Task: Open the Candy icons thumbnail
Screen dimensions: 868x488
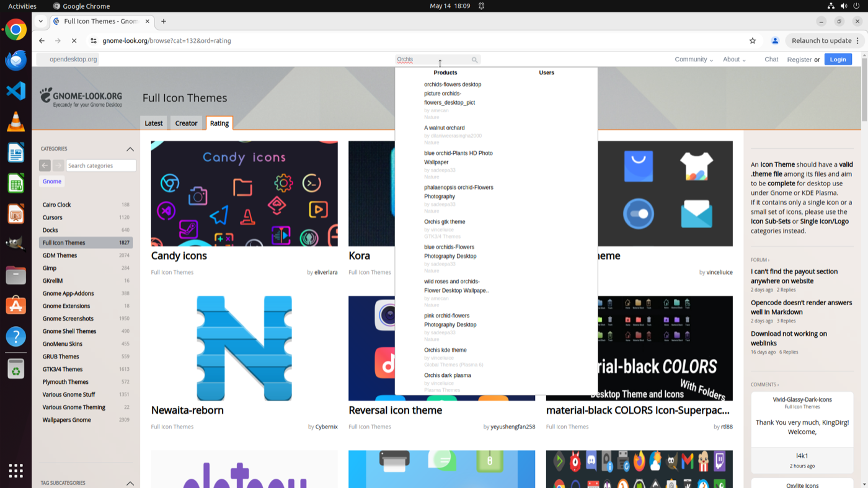Action: pos(244,193)
